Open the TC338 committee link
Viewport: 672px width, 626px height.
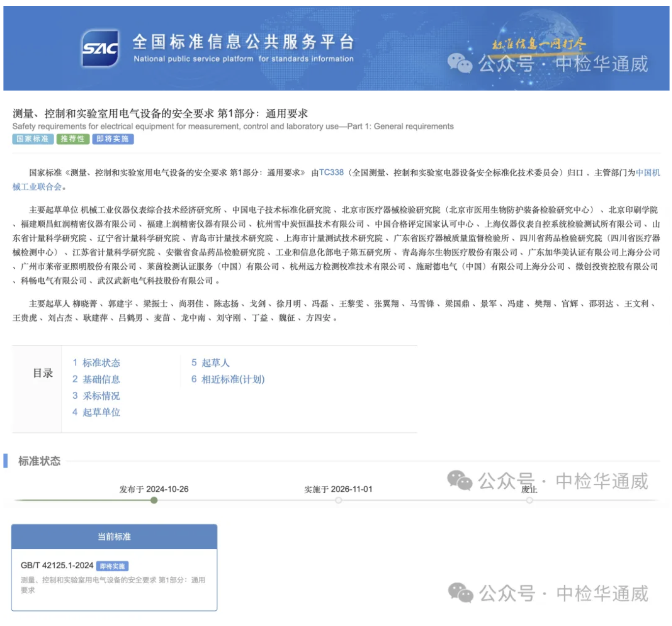(331, 172)
